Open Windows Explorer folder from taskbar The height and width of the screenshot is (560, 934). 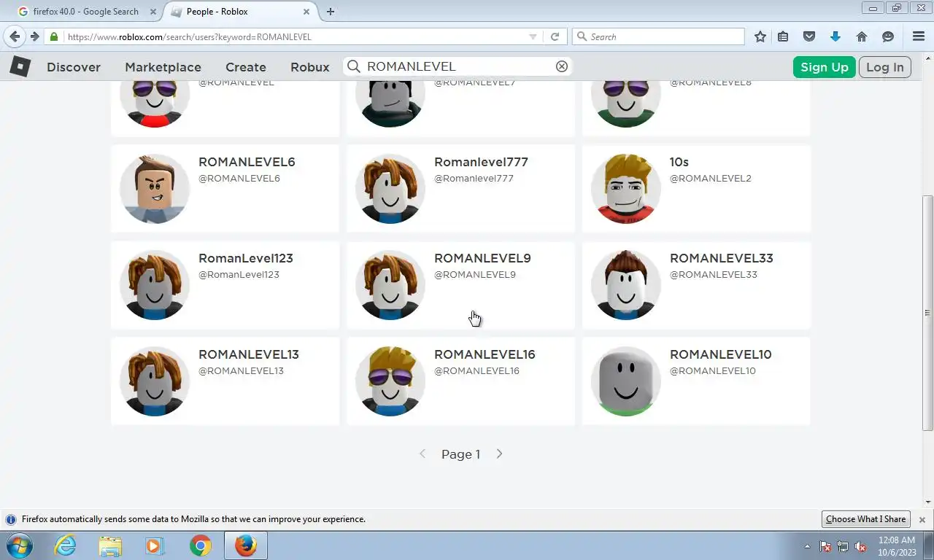(110, 545)
